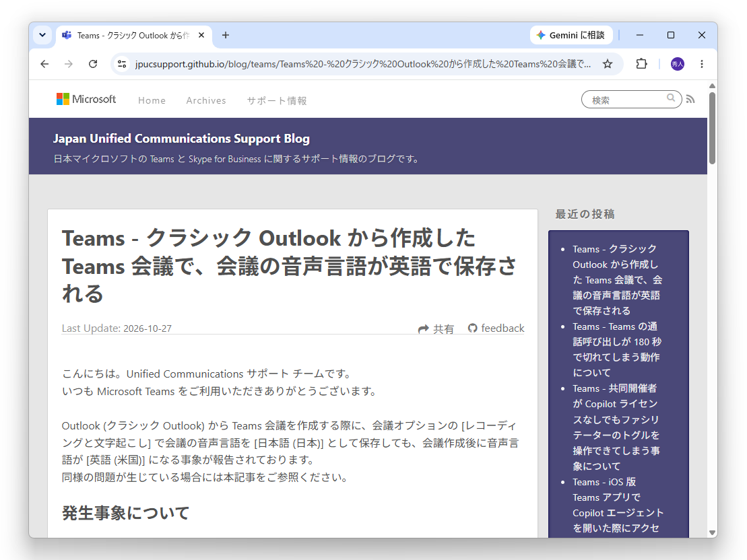Open the GitHub feedback link
Image resolution: width=747 pixels, height=560 pixels.
(x=496, y=328)
